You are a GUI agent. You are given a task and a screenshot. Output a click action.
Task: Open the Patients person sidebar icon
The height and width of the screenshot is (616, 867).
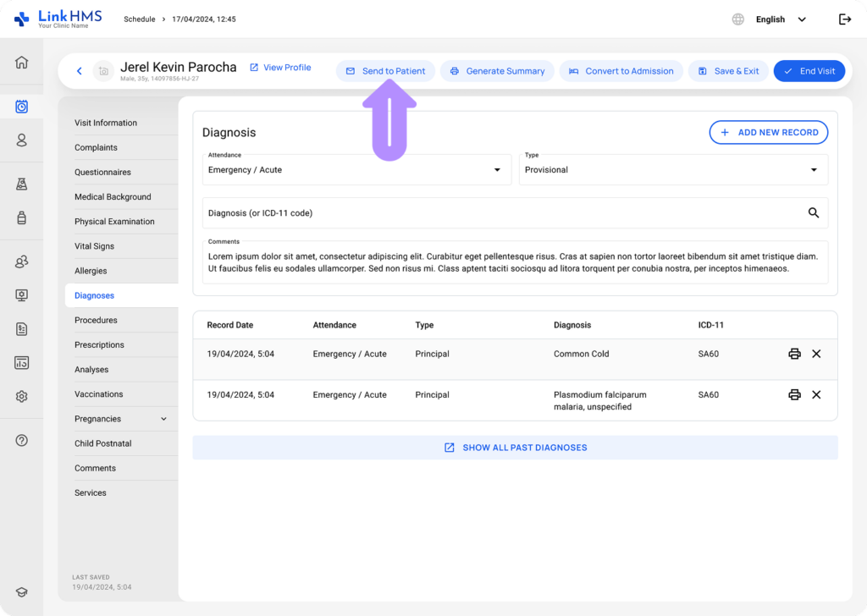click(x=21, y=140)
